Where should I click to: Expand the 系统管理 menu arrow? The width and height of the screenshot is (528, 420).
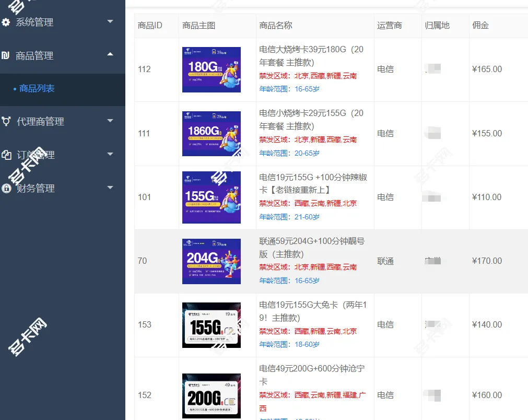110,21
